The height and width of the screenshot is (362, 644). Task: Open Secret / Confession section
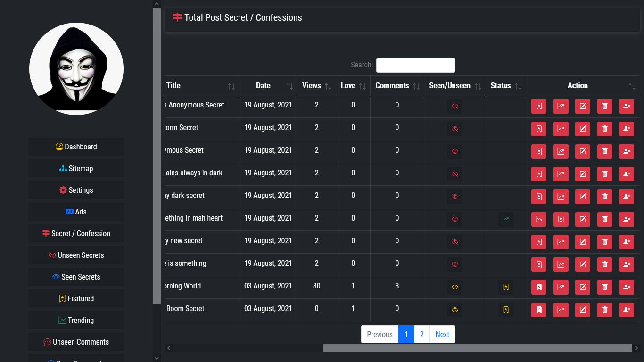(76, 233)
